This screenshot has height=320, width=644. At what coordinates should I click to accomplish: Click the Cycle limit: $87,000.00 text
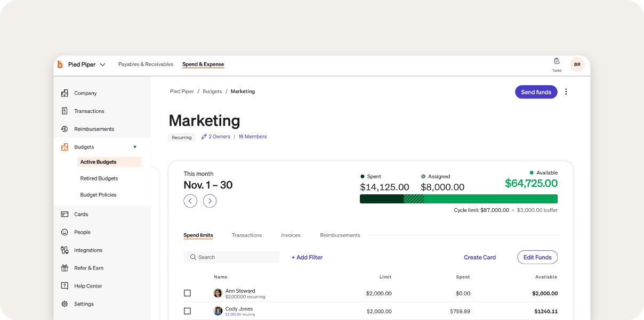(x=481, y=210)
